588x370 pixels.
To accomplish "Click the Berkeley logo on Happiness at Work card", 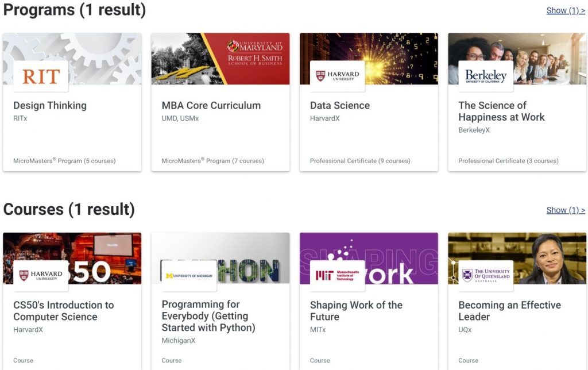I will click(x=486, y=76).
